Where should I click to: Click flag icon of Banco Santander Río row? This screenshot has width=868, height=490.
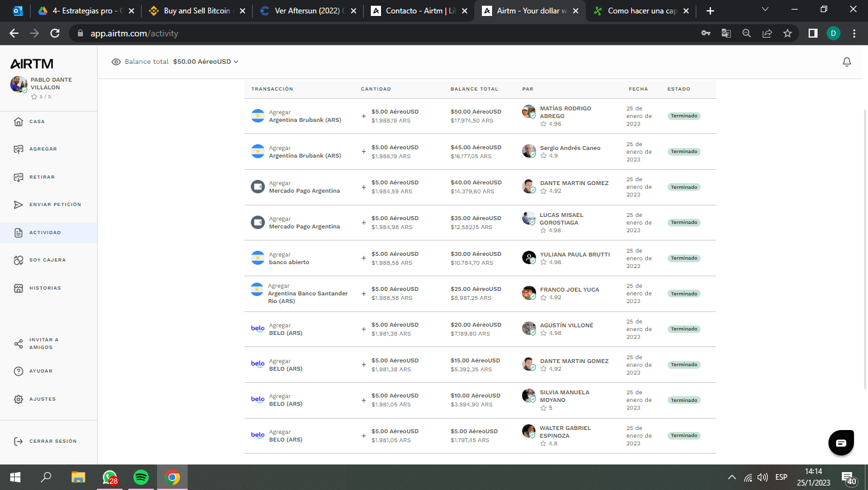(257, 289)
